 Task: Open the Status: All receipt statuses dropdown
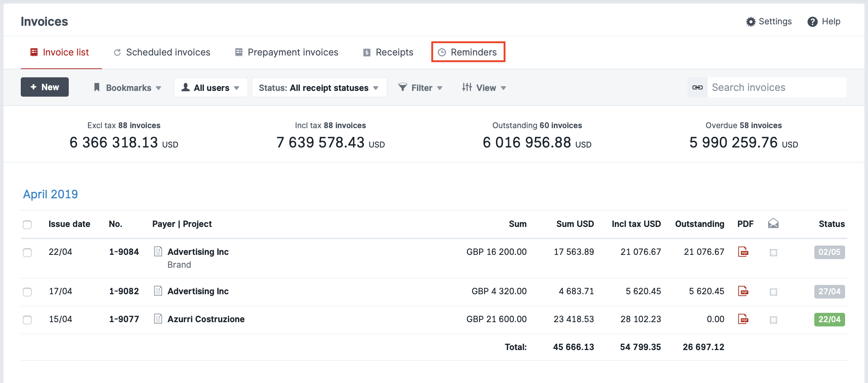click(319, 88)
